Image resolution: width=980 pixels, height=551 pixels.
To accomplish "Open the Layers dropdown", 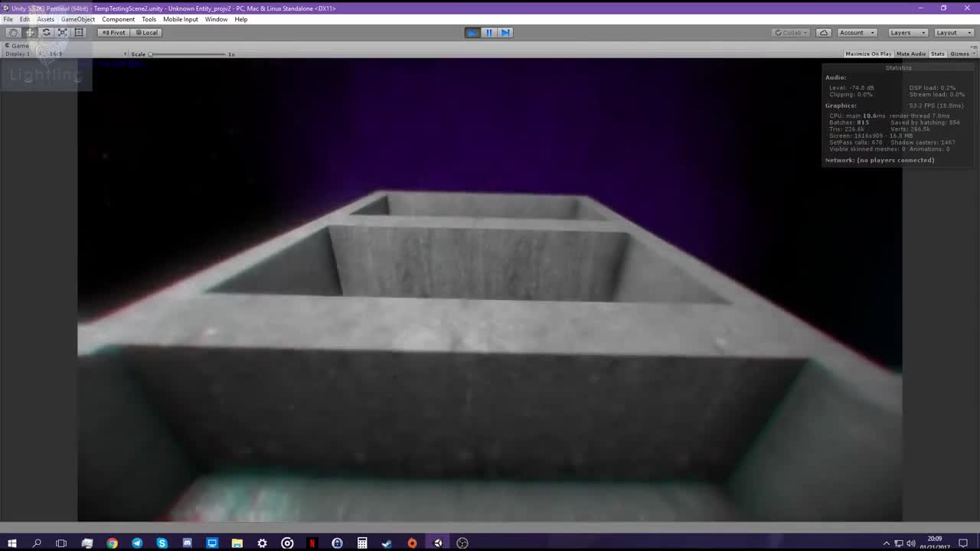I will [x=906, y=32].
